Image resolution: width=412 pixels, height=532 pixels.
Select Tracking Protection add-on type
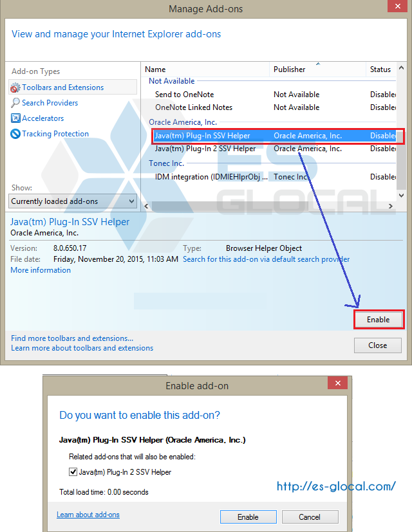click(55, 134)
